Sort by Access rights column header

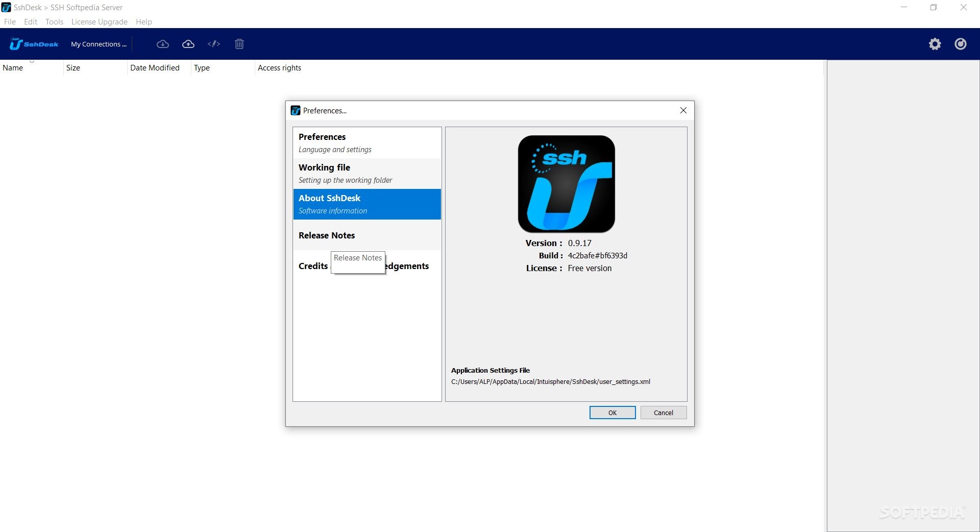[x=279, y=67]
